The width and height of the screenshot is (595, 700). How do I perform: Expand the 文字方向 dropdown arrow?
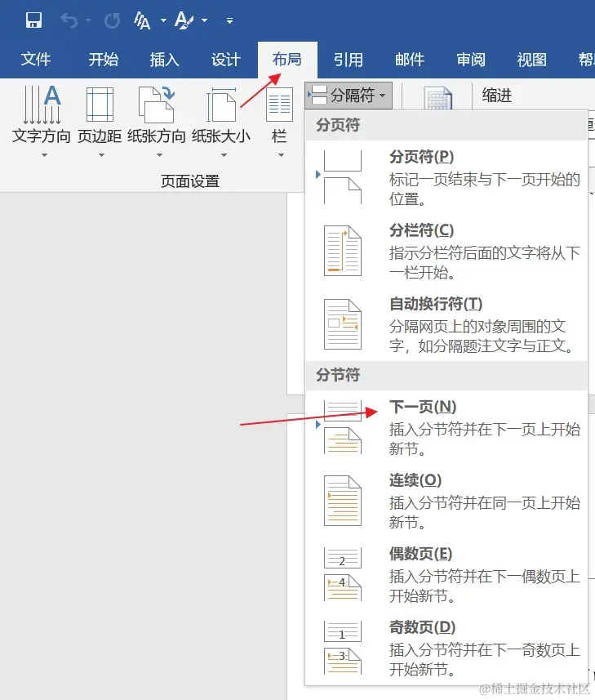(x=44, y=155)
